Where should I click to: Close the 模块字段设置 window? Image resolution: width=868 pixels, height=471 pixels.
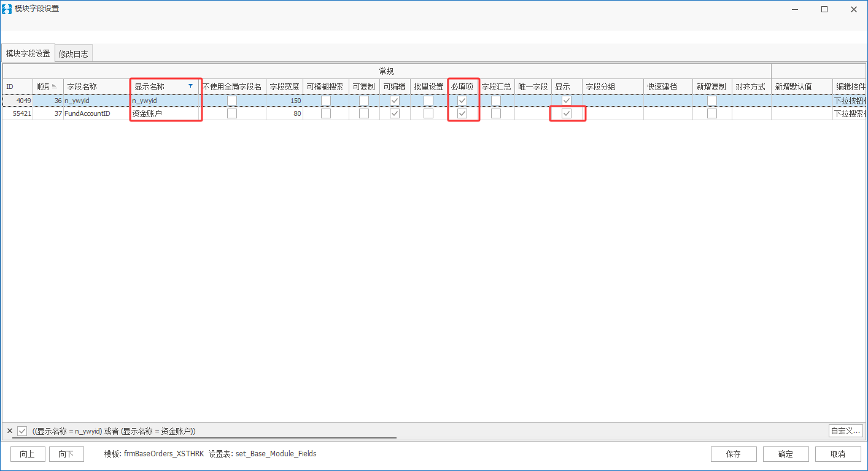(x=853, y=9)
